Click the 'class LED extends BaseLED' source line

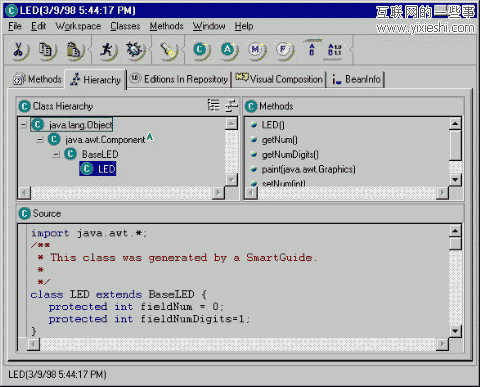coord(118,294)
